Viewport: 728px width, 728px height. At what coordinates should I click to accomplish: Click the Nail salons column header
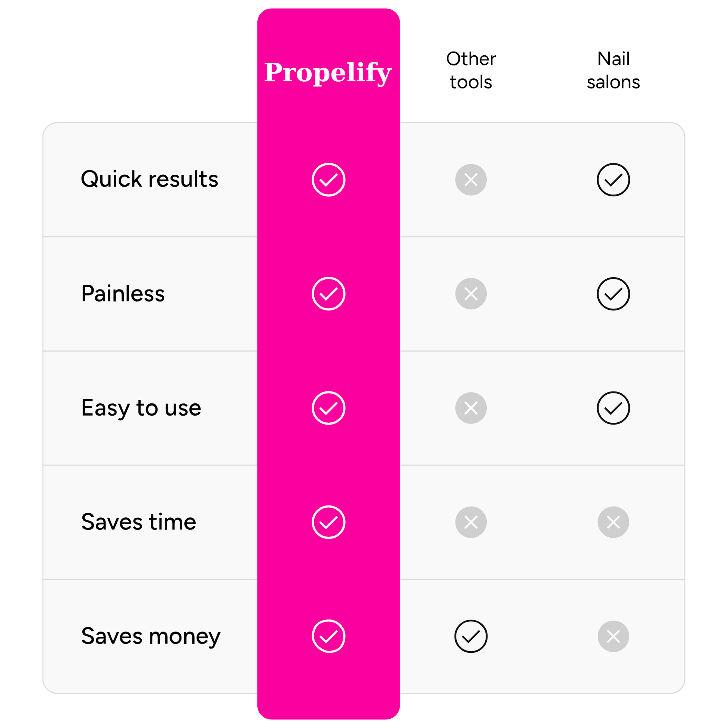[613, 70]
